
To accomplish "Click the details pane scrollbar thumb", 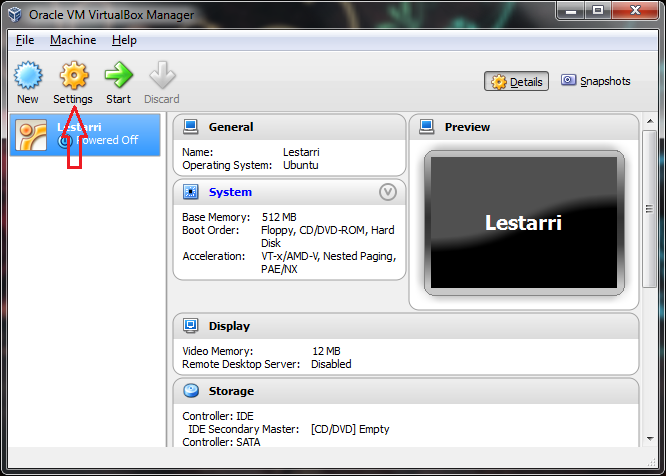I will [x=649, y=209].
